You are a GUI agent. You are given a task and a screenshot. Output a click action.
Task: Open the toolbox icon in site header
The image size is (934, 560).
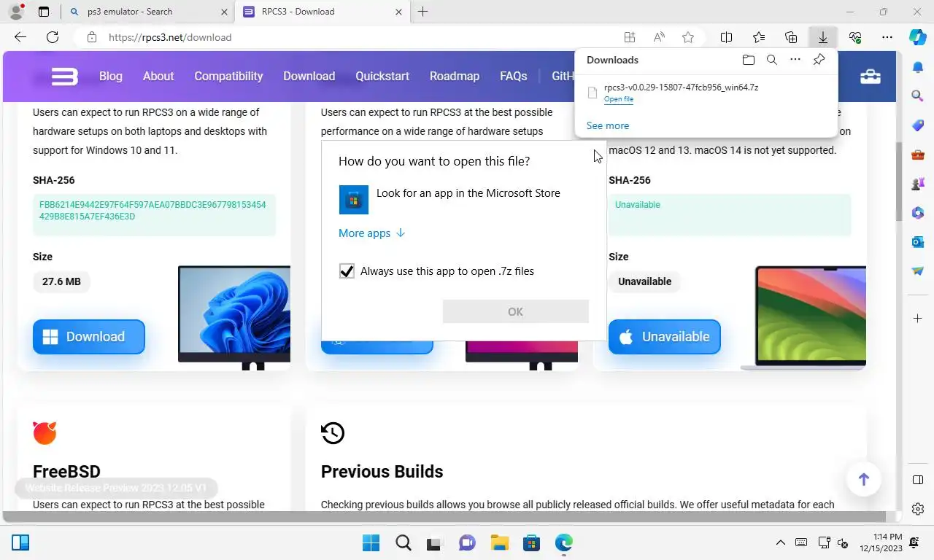pos(871,76)
